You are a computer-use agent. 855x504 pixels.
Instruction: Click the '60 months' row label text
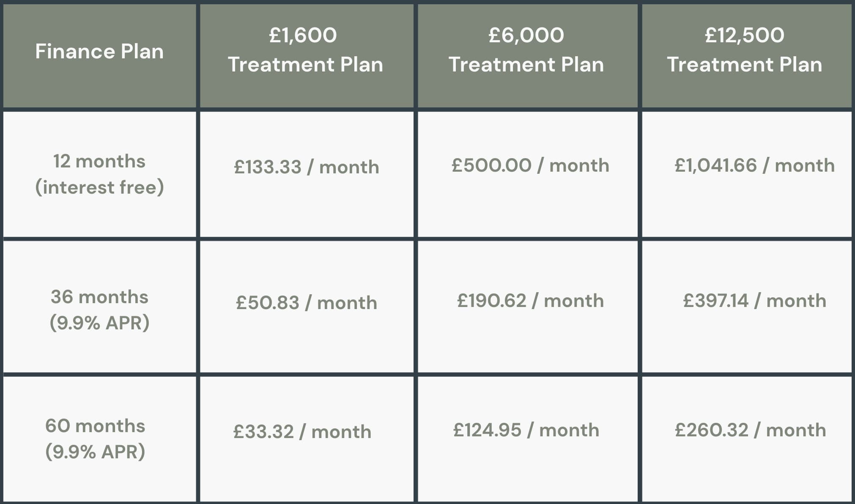coord(95,426)
